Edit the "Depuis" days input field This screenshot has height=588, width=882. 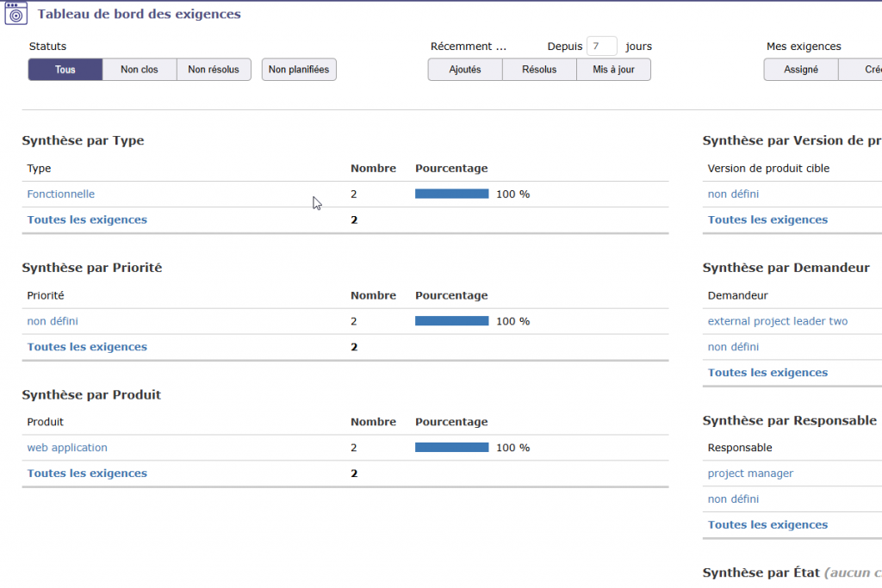pos(601,46)
